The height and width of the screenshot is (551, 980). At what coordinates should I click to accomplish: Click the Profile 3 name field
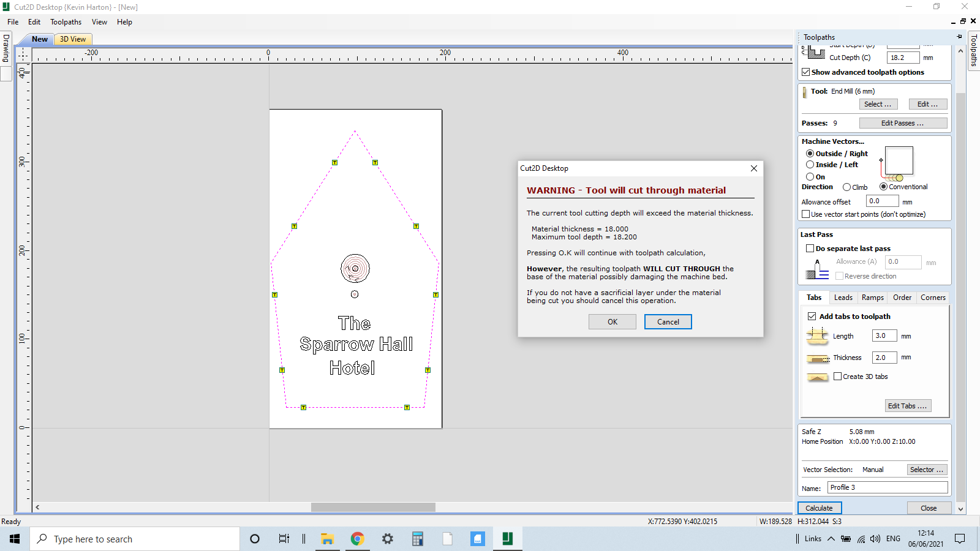(x=887, y=487)
